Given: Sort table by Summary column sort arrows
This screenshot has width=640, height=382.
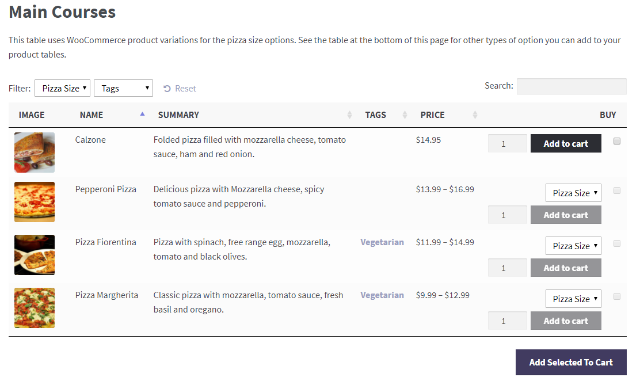Looking at the screenshot, I should [x=349, y=115].
